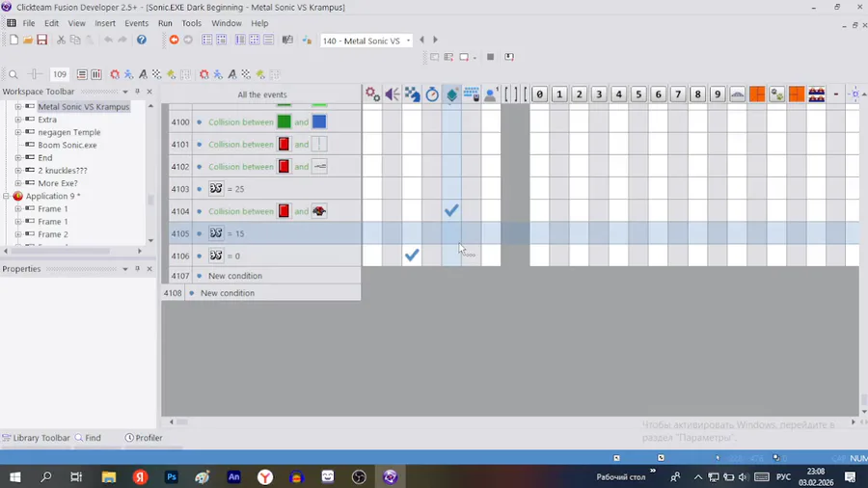Toggle the checkmark action in row 4106
The width and height of the screenshot is (868, 488).
412,255
